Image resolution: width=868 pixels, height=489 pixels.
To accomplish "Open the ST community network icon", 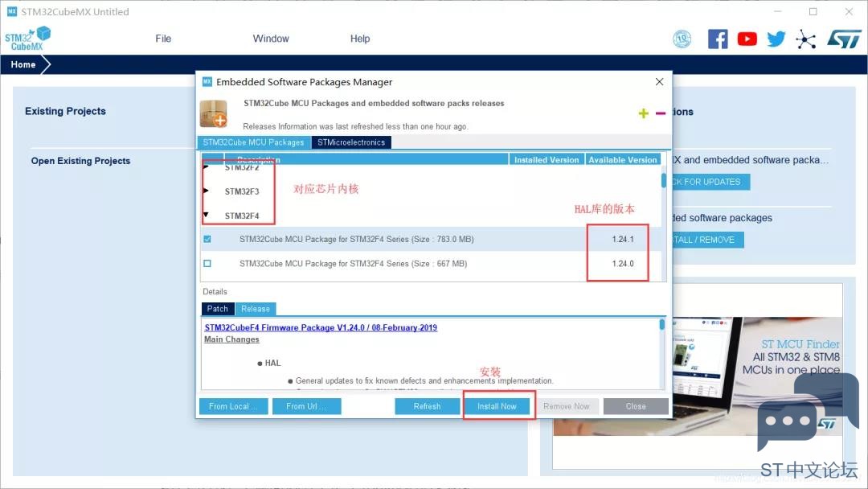I will [x=806, y=39].
